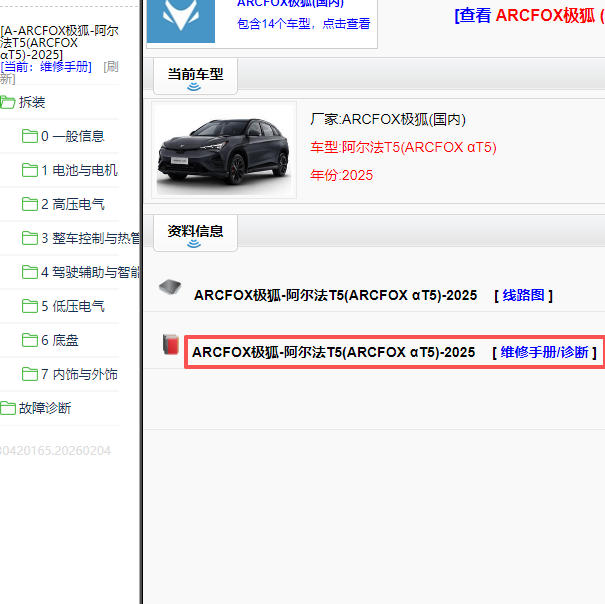Image resolution: width=605 pixels, height=604 pixels.
Task: Expand the 拆装 tree node
Action: pyautogui.click(x=32, y=102)
